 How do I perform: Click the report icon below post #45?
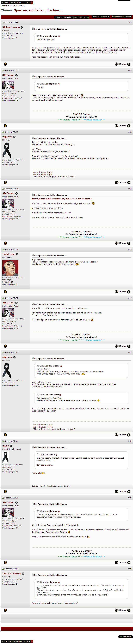[x=5, y=292]
